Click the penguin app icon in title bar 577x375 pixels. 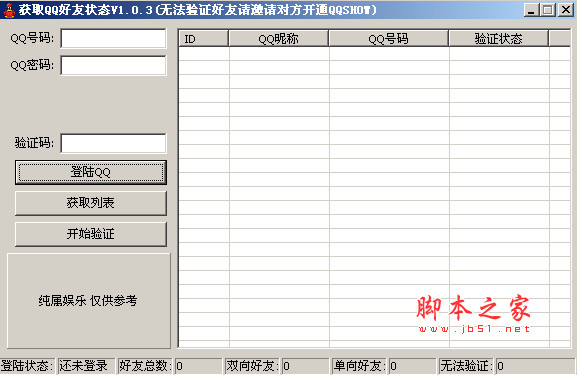[9, 10]
